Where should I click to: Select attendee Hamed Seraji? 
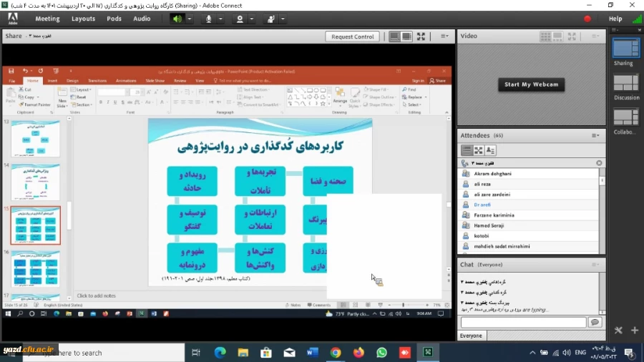click(528, 225)
